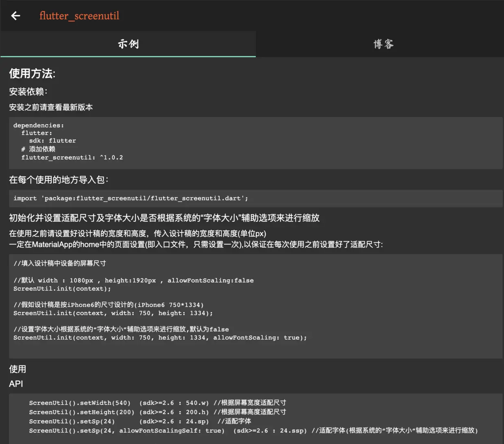Select the 安装之前请查看最新版本 line
Screen dimensions: 504x444
tap(51, 107)
